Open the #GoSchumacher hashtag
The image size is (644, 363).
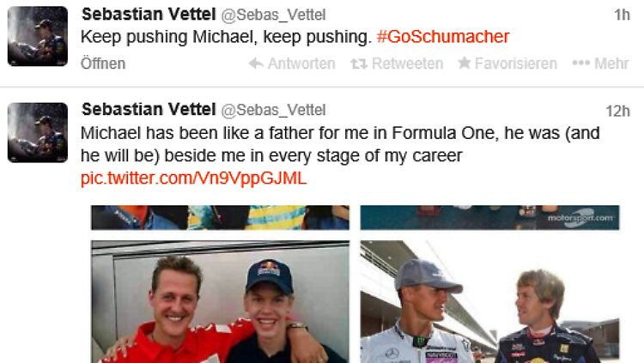click(443, 36)
